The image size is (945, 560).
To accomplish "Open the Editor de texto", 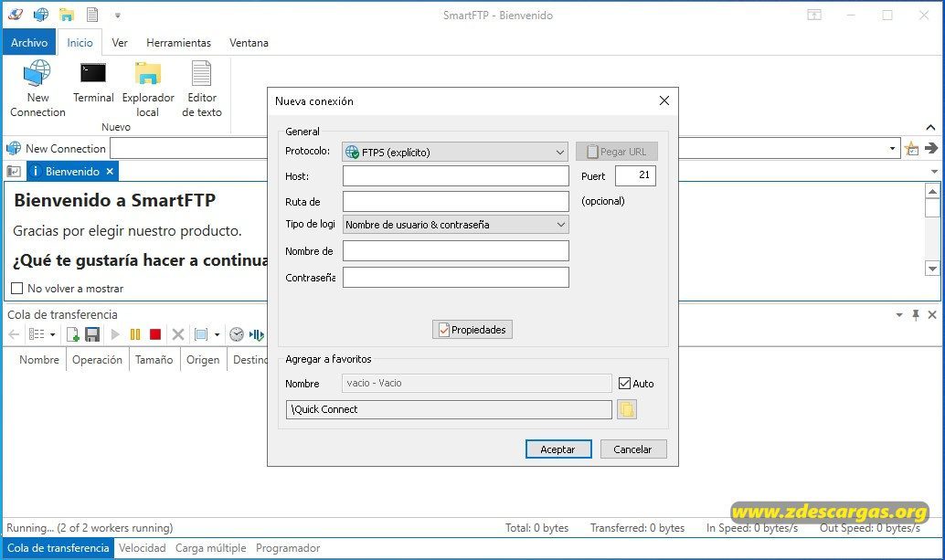I will pyautogui.click(x=201, y=89).
